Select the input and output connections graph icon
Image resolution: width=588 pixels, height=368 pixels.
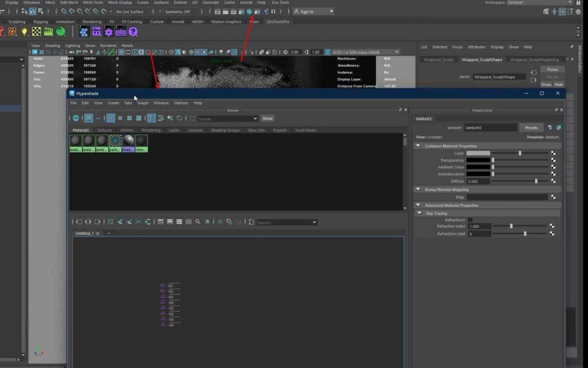point(88,222)
